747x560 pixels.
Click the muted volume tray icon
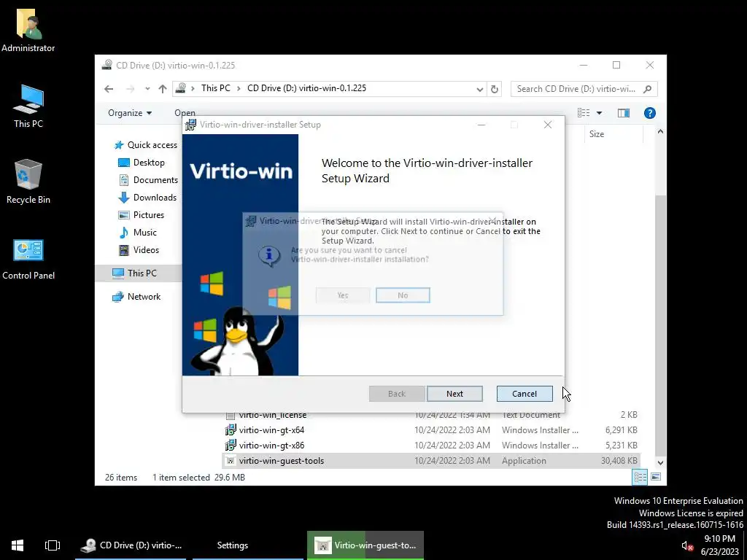coord(686,545)
